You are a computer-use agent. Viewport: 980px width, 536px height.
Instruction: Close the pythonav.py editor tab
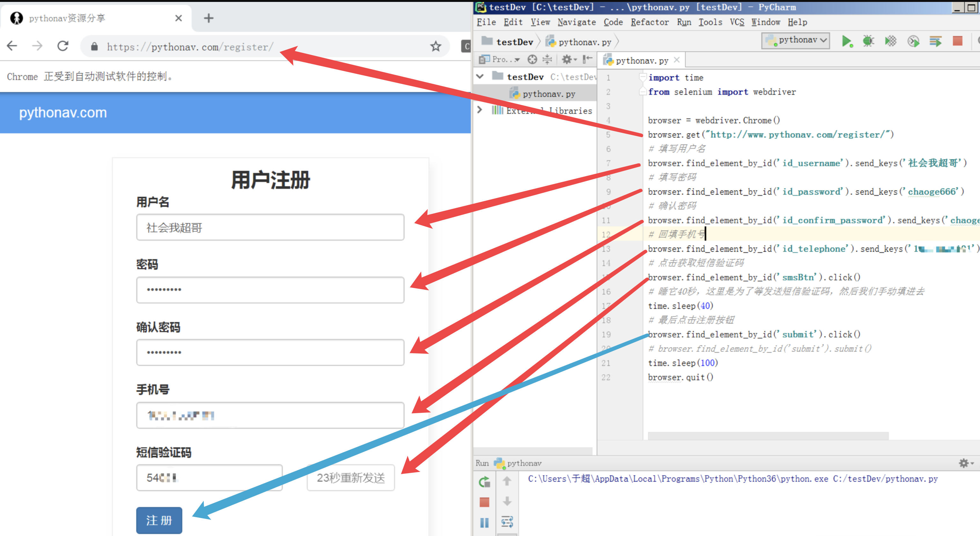[676, 60]
